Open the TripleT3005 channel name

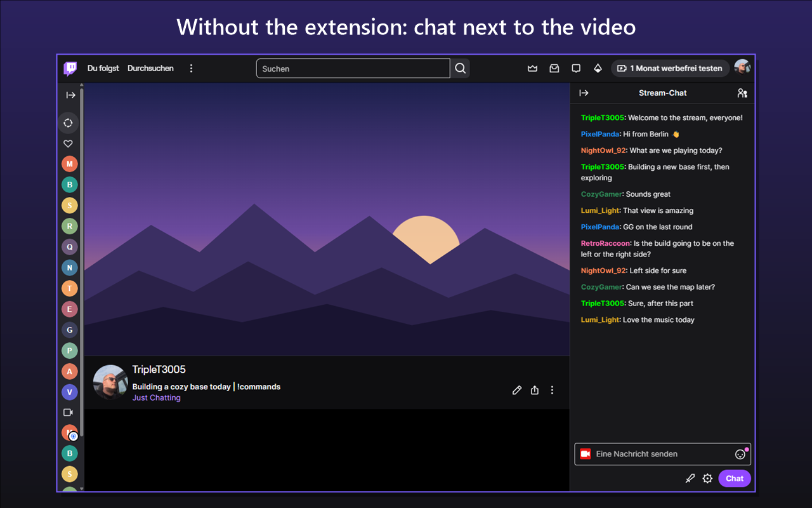(x=159, y=370)
